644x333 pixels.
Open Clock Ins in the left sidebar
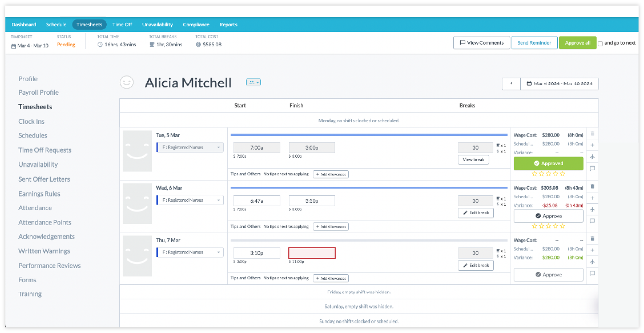click(x=31, y=122)
